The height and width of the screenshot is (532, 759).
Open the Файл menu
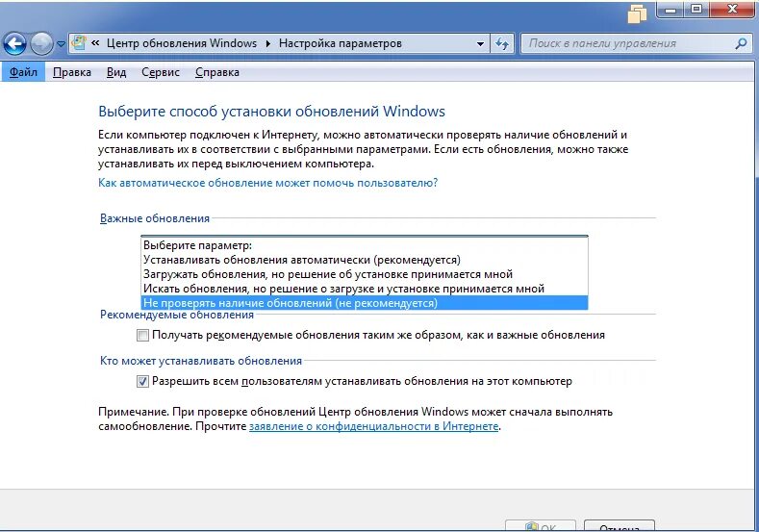click(x=23, y=72)
